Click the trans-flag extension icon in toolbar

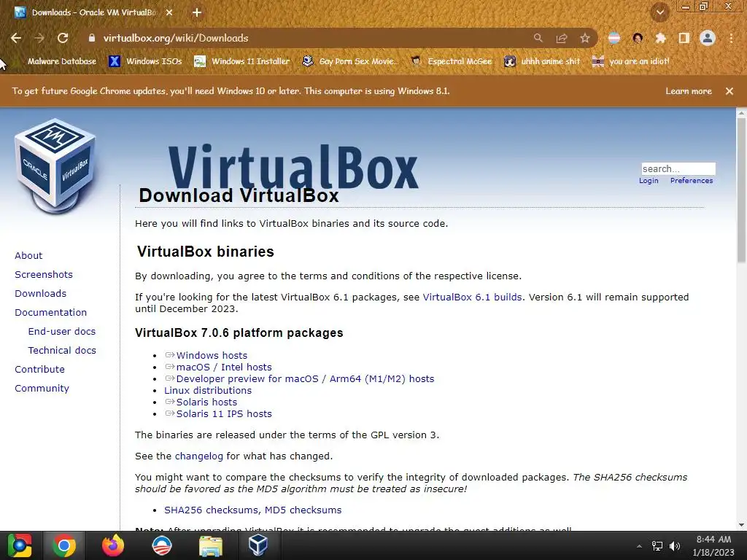[x=614, y=38]
